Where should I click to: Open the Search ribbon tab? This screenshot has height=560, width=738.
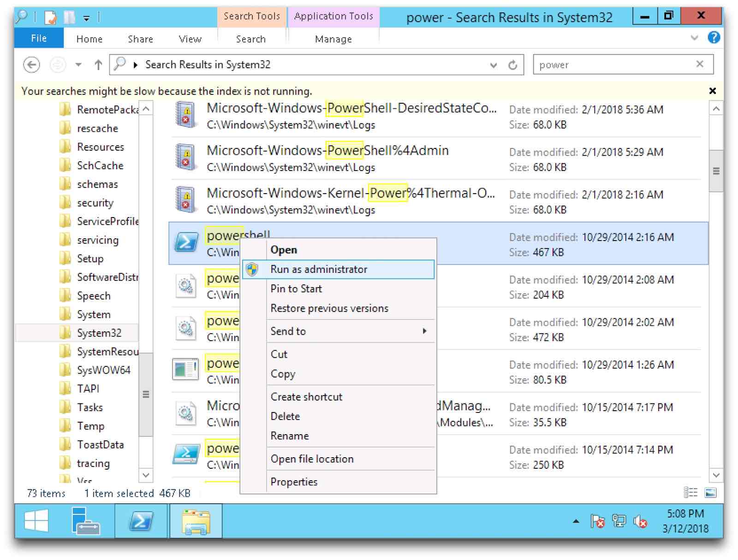[x=251, y=39]
